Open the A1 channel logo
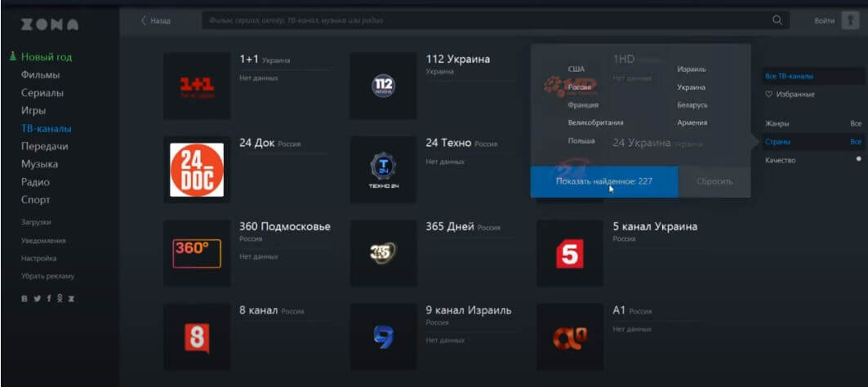Screen dimensions: 868x387 click(x=570, y=336)
